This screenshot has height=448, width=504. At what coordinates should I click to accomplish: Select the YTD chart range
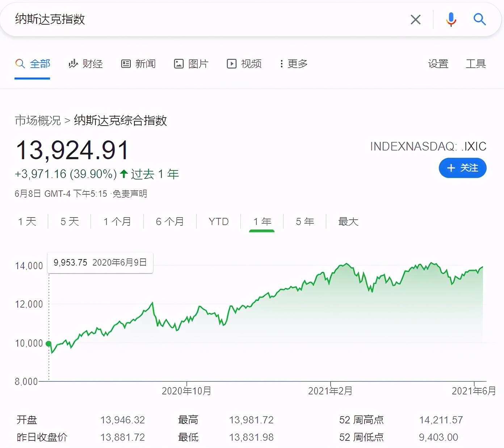pos(218,221)
